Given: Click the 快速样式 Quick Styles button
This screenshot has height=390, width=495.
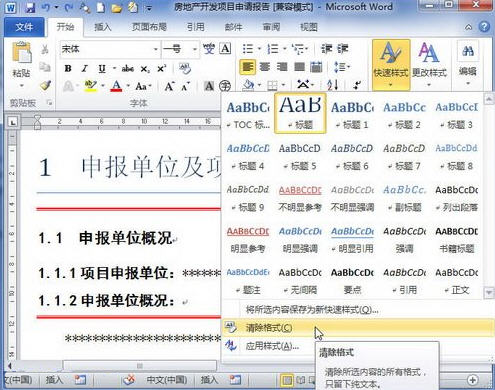Looking at the screenshot, I should pyautogui.click(x=391, y=65).
